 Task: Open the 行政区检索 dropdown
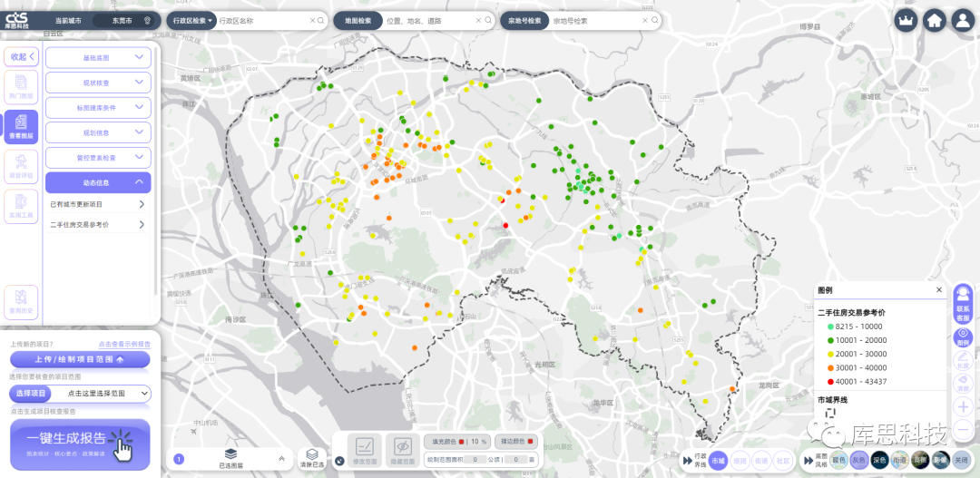(x=191, y=21)
